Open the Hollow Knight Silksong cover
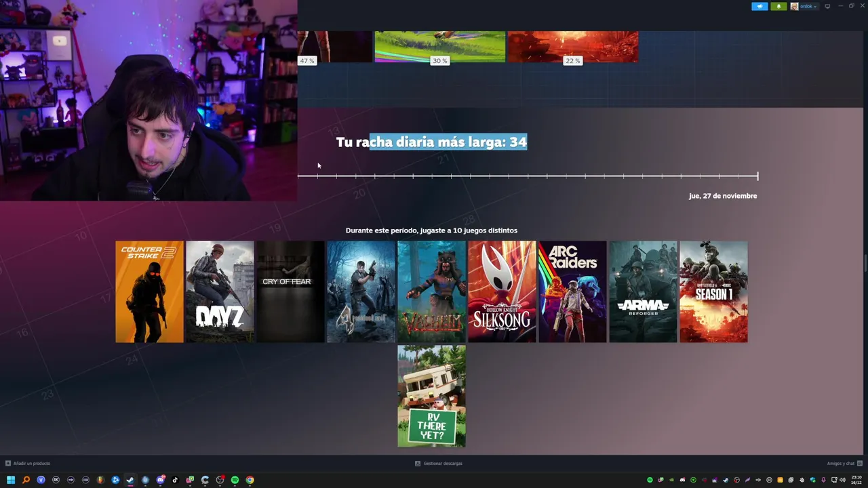868x488 pixels. tap(502, 291)
